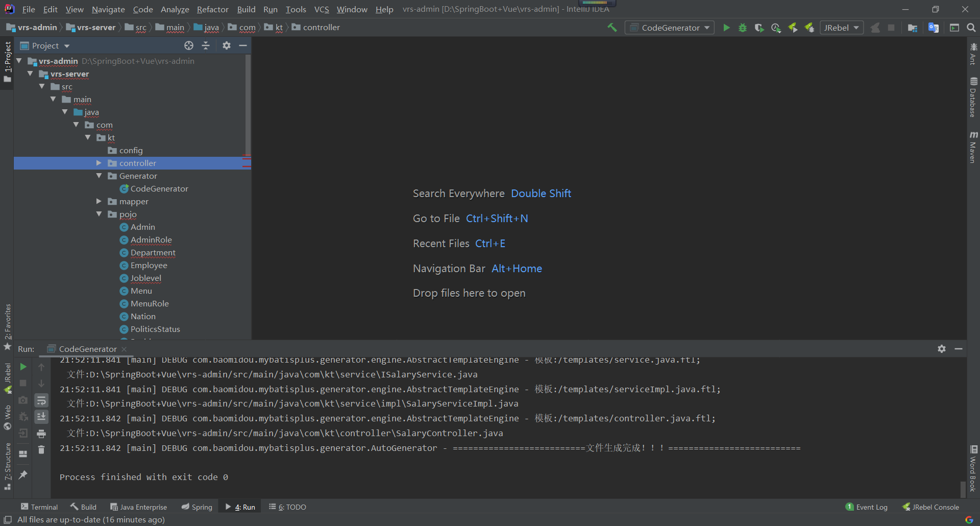
Task: Open the Structure tool window
Action: [x=7, y=466]
